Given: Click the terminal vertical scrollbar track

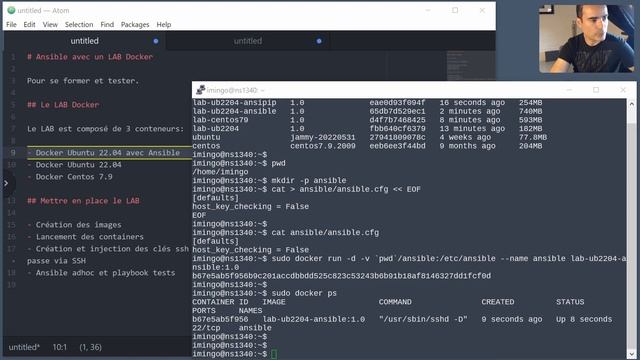Looking at the screenshot, I should [x=631, y=229].
